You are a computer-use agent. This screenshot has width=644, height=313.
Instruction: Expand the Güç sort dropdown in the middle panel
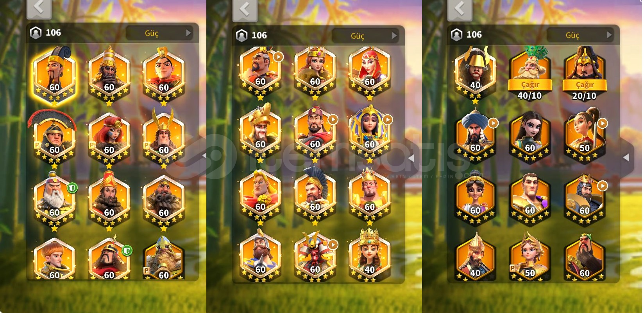click(365, 36)
